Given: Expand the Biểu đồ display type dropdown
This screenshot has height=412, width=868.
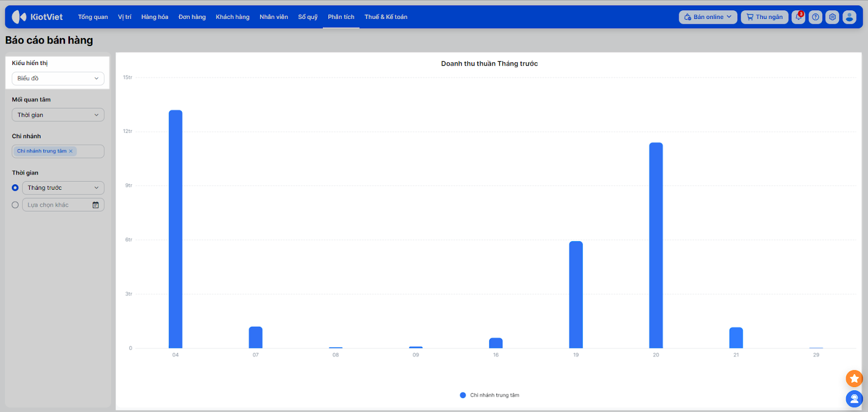Looking at the screenshot, I should pos(58,79).
